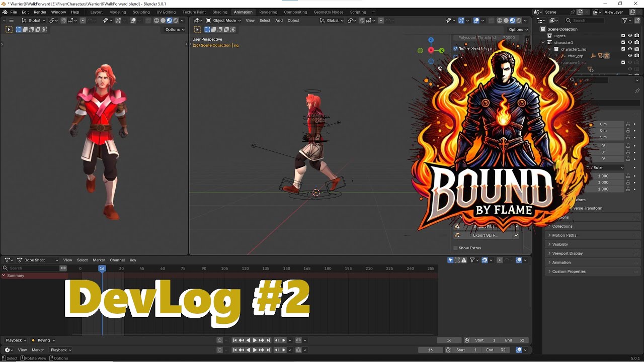
Task: Switch to the Modeling workspace tab
Action: [x=118, y=12]
